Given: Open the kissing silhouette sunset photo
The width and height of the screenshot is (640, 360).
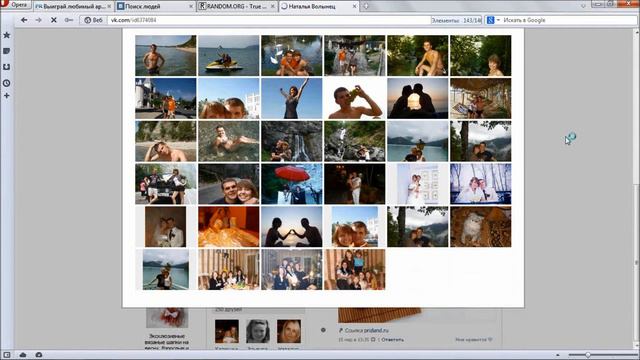Looking at the screenshot, I should coord(418,98).
